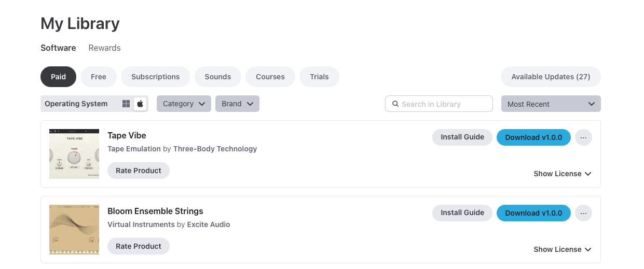Select the Sounds filter pill
644x269 pixels.
coord(217,77)
